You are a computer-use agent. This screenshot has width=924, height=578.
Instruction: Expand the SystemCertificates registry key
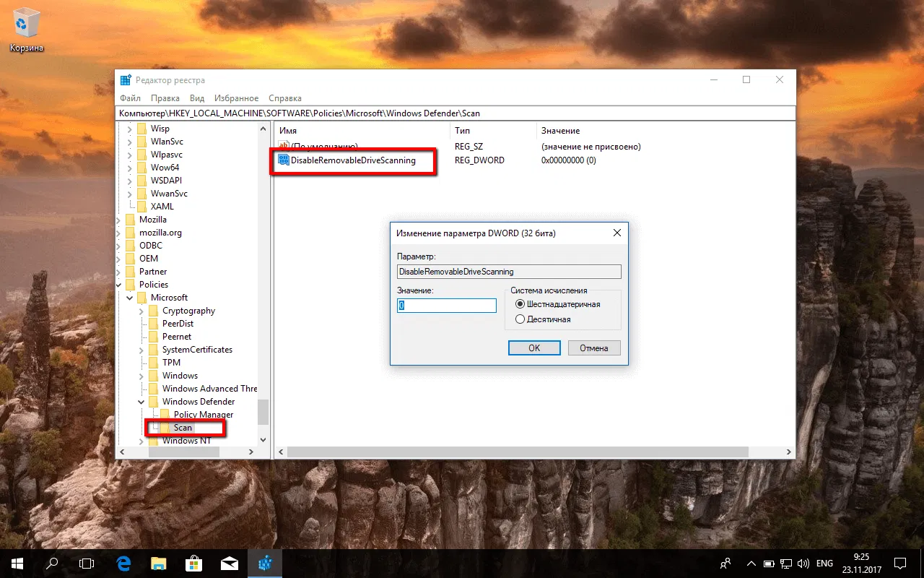141,350
